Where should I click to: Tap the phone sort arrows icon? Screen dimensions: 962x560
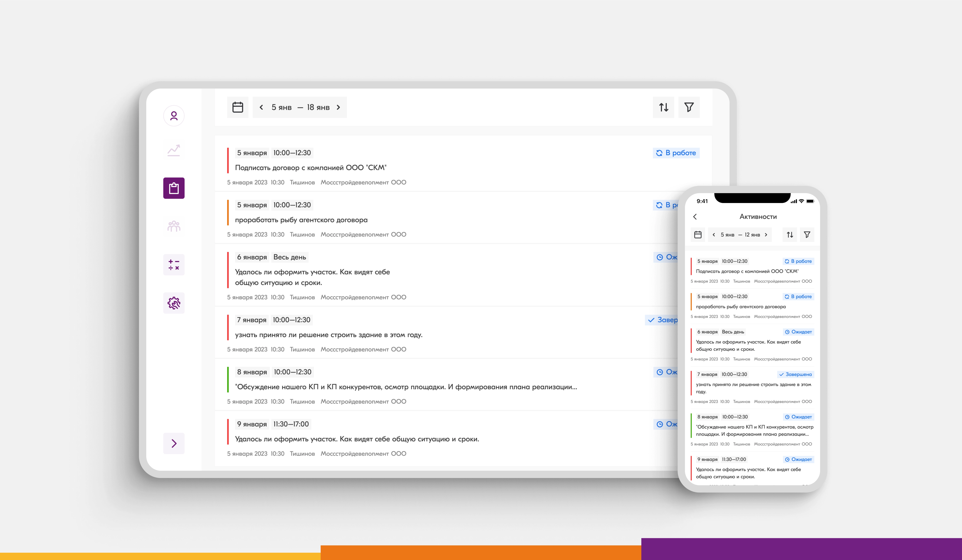[790, 235]
